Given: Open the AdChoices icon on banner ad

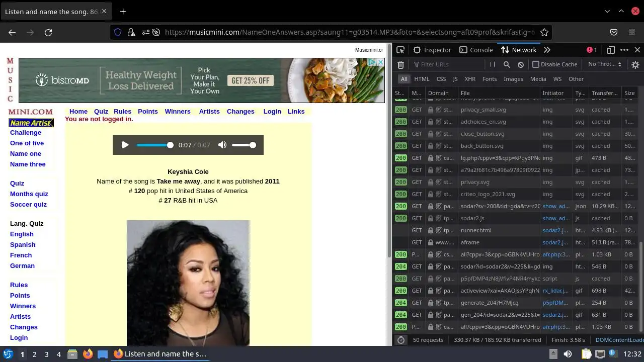Looking at the screenshot, I should 372,62.
